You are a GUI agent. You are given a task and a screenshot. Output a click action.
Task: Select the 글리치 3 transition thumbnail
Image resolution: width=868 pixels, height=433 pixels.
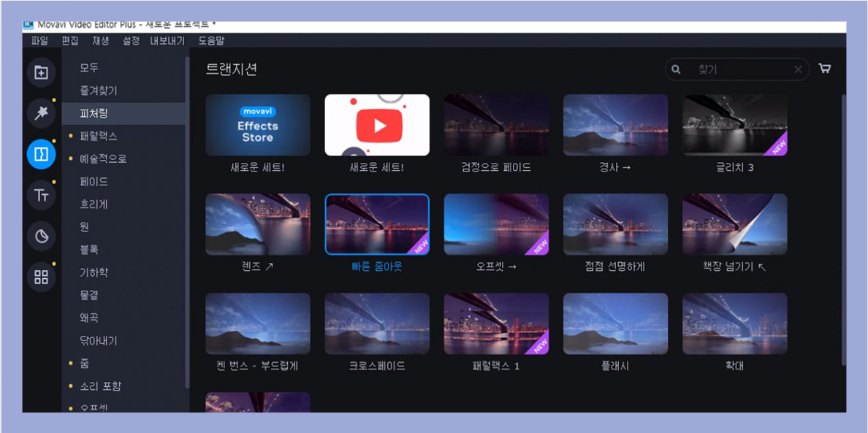[734, 125]
